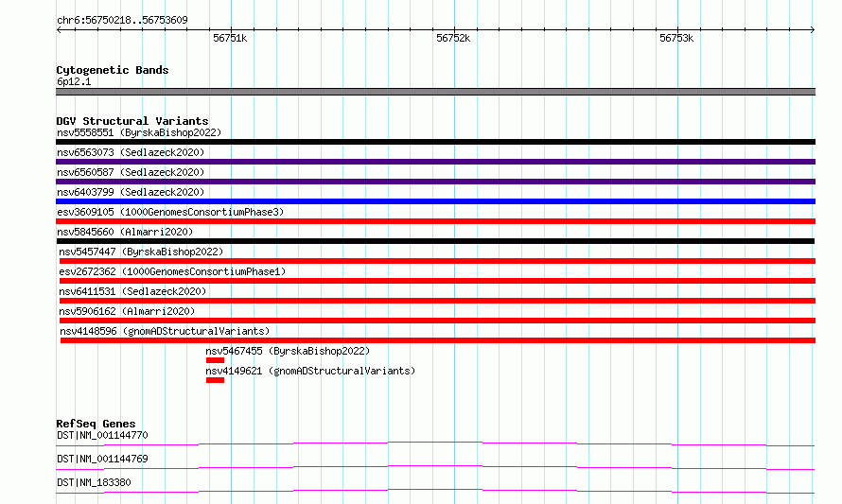This screenshot has height=504, width=842.
Task: Select the black bar under nsv5558551
Action: click(435, 142)
